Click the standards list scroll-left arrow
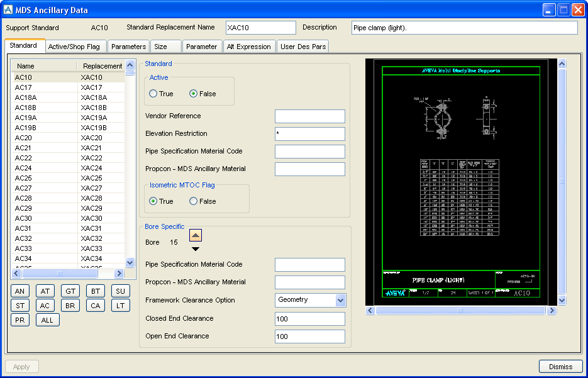The height and width of the screenshot is (378, 588). 16,274
